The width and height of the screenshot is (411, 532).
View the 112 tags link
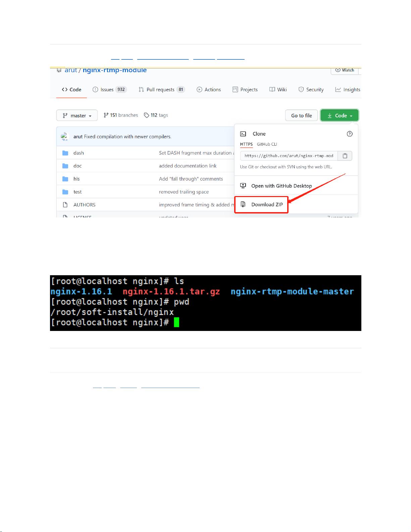coord(156,115)
